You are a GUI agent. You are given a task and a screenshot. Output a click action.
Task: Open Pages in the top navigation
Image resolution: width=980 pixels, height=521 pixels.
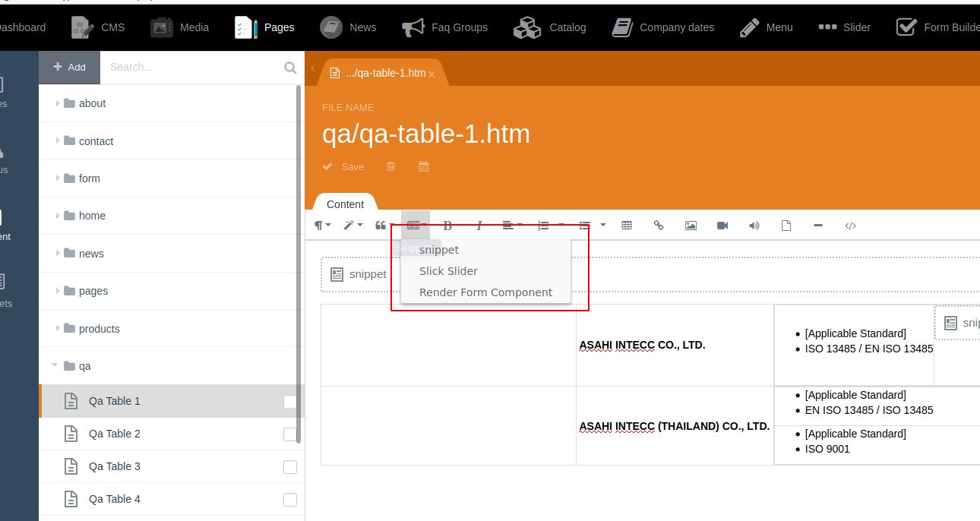coord(264,27)
